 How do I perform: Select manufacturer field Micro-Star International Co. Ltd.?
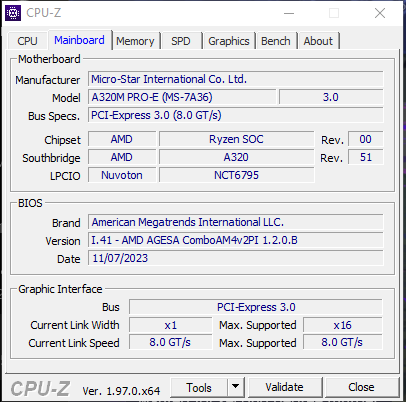[x=236, y=79]
